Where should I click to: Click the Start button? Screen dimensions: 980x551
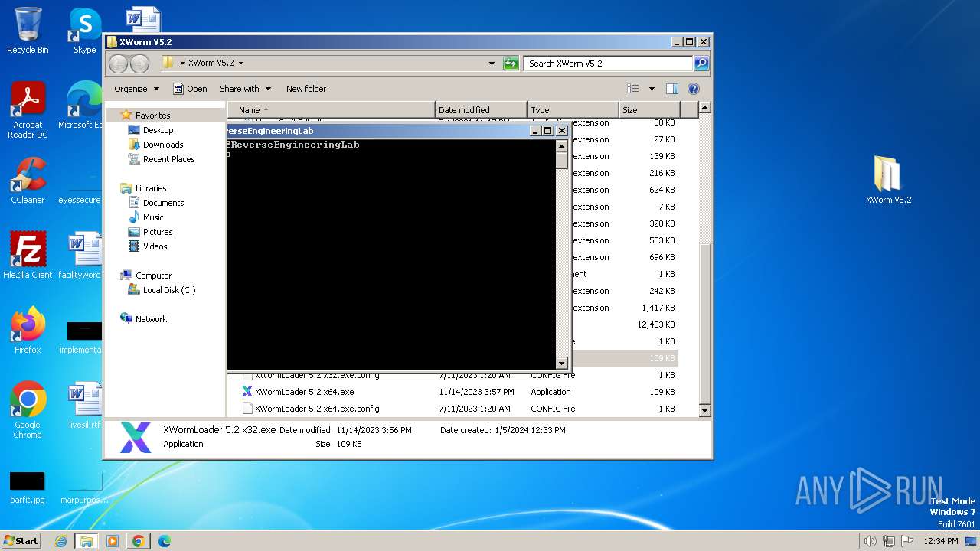coord(21,541)
